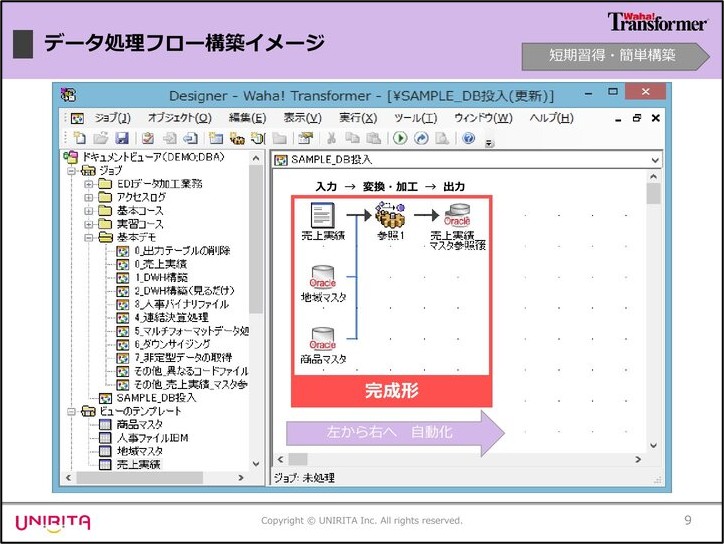Click the new script document icon
Image resolution: width=724 pixels, height=544 pixels.
coord(258,138)
